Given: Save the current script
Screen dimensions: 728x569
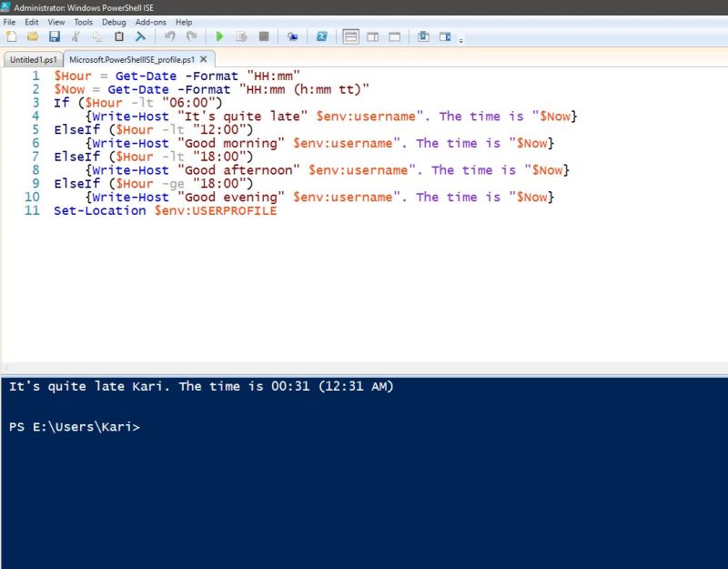Looking at the screenshot, I should 56,36.
